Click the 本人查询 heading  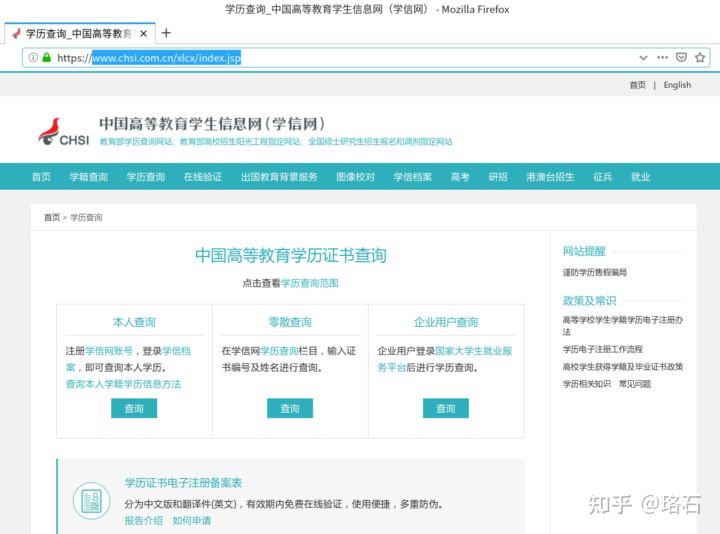tap(134, 322)
